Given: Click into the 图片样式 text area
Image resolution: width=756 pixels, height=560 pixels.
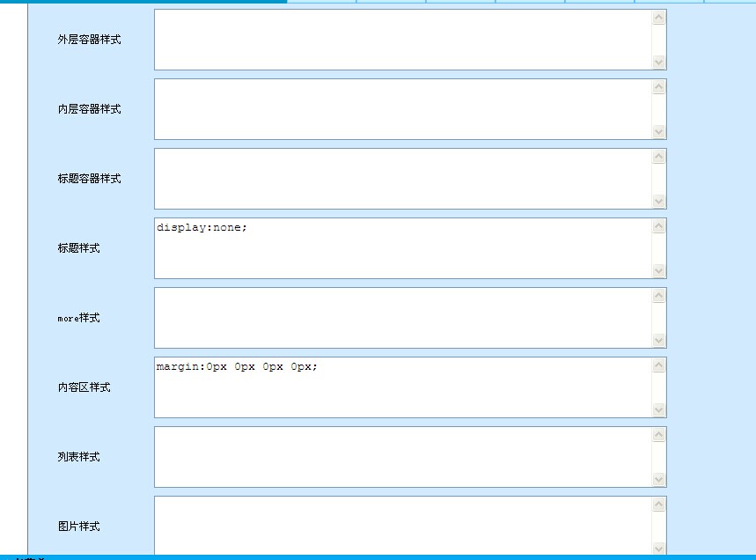Looking at the screenshot, I should tap(403, 526).
